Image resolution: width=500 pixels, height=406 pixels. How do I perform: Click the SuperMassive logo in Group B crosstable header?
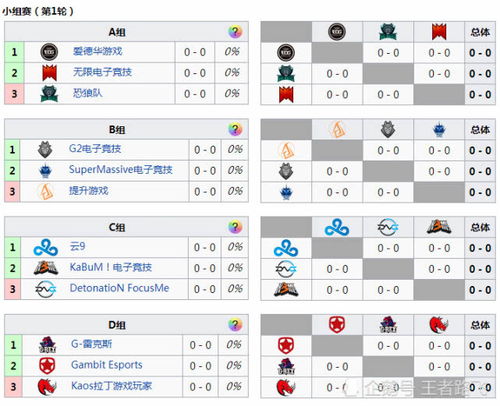click(x=439, y=130)
